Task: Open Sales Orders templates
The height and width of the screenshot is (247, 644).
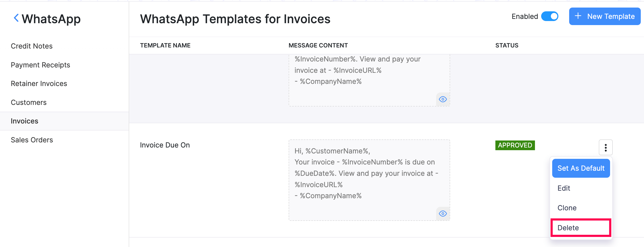Action: point(32,140)
